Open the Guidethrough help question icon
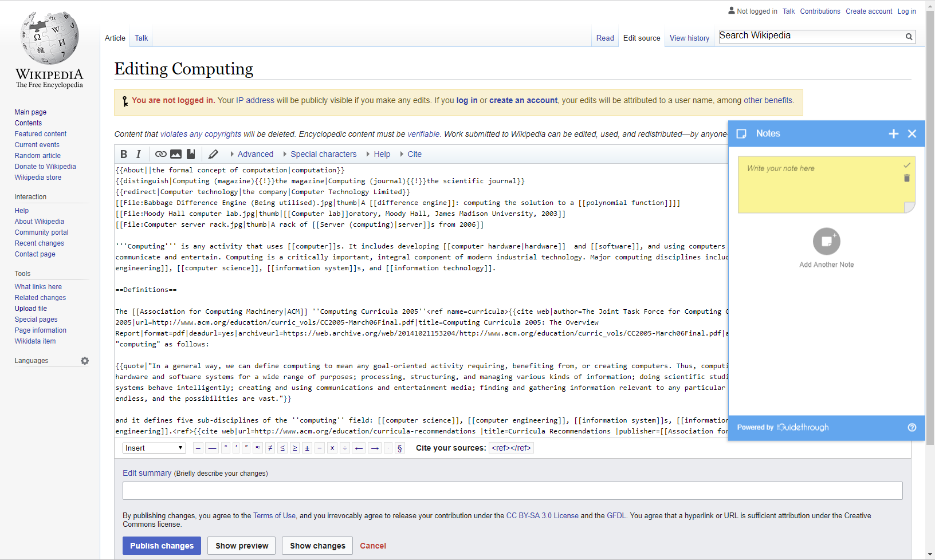935x560 pixels. [912, 427]
